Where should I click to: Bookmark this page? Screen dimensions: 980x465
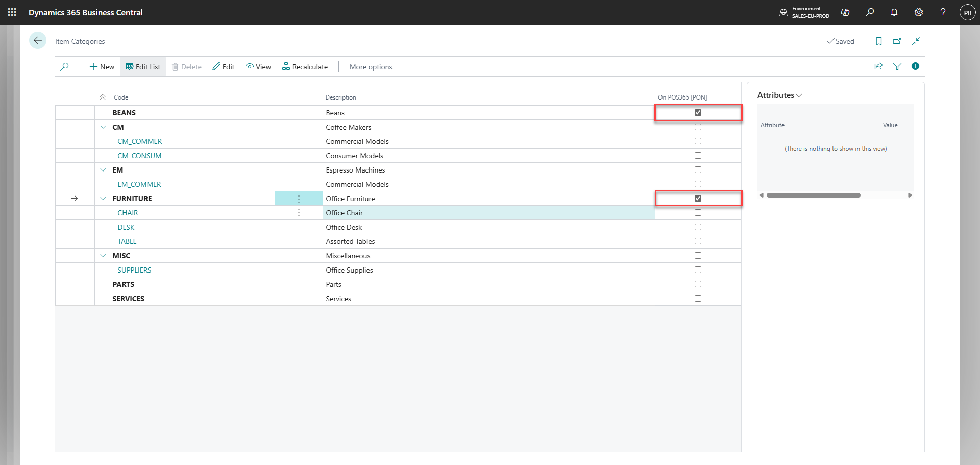point(879,41)
